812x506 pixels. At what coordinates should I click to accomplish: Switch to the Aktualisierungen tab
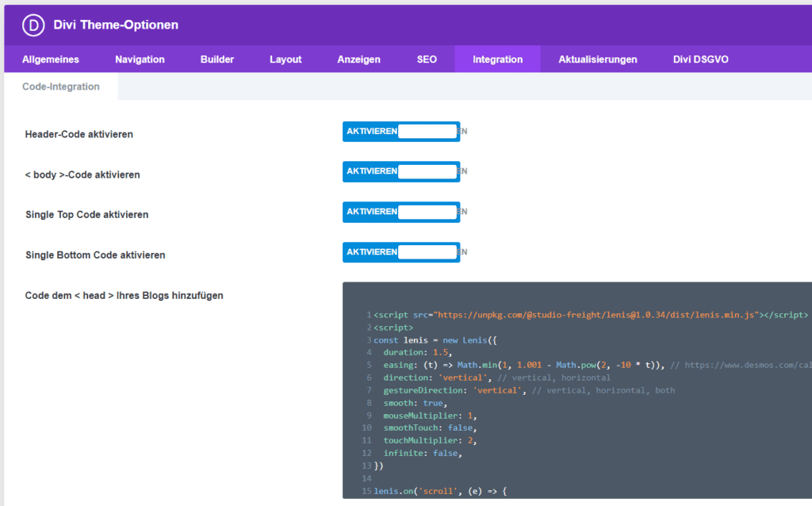pos(598,59)
